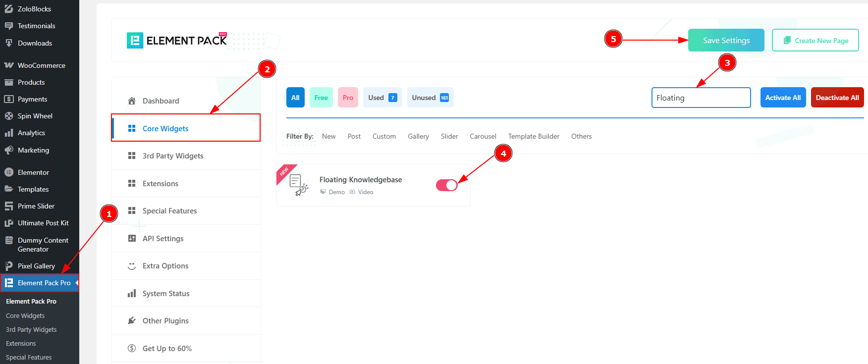The height and width of the screenshot is (364, 868).
Task: Click the Prime Slider icon
Action: pos(9,206)
